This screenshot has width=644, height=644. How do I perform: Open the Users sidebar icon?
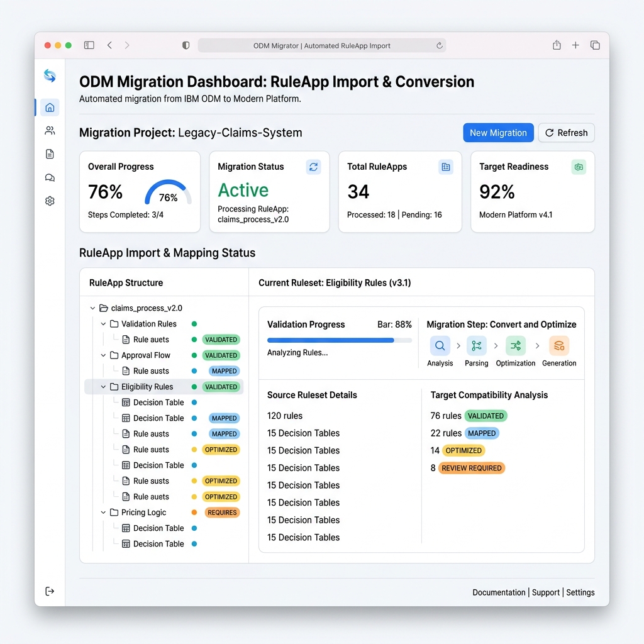pos(50,131)
